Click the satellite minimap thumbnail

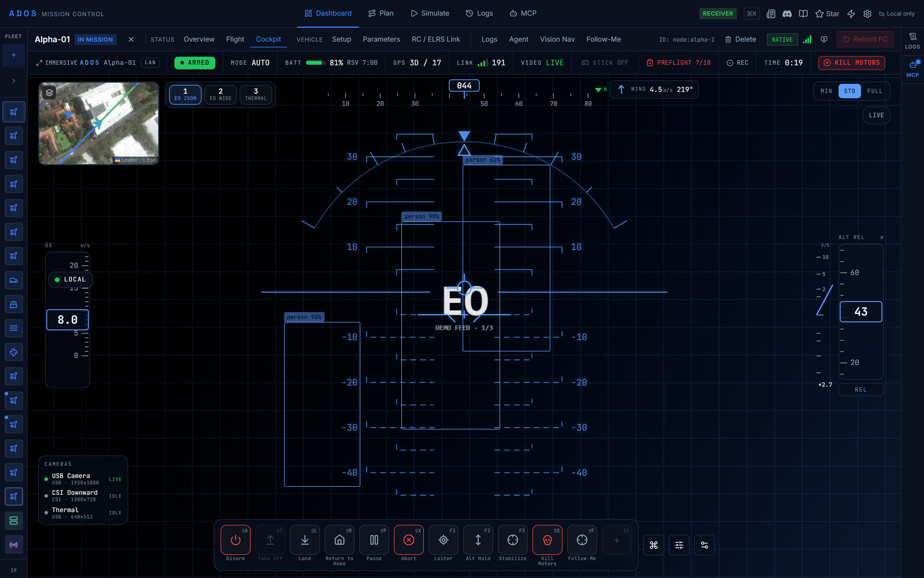click(99, 123)
